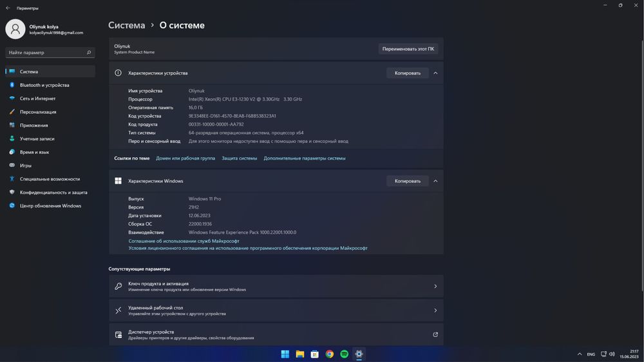Image resolution: width=644 pixels, height=362 pixels.
Task: Open the Windows Start button on taskbar
Action: (x=285, y=354)
